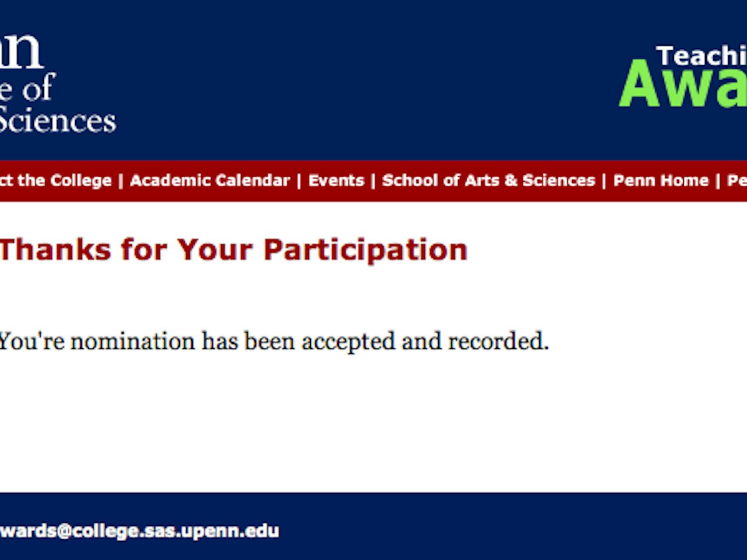Navigate to Penn Home
The image size is (747, 560).
(661, 180)
